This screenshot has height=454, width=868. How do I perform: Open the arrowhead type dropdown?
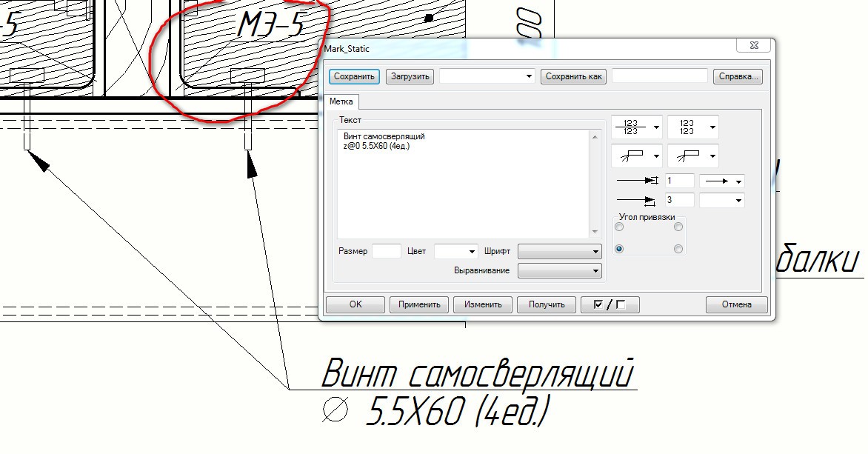click(x=722, y=181)
